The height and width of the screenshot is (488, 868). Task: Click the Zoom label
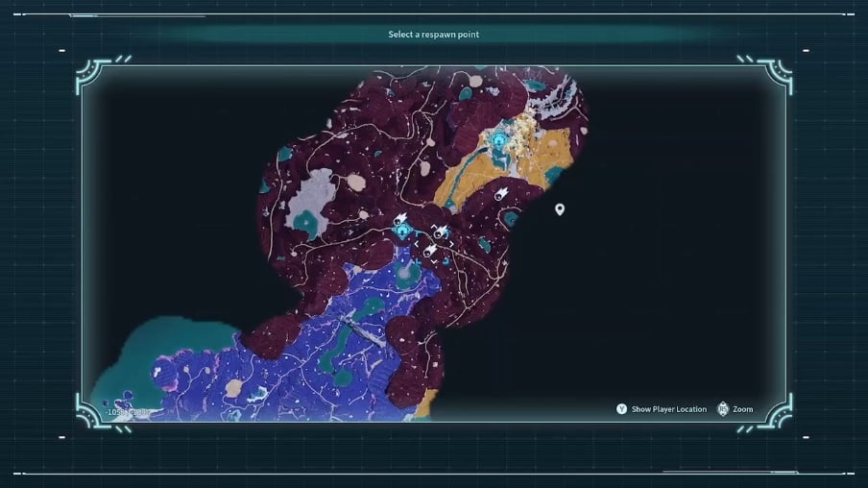pyautogui.click(x=742, y=409)
